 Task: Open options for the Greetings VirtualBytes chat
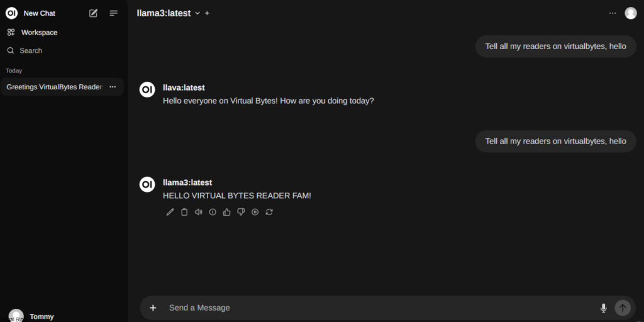113,87
